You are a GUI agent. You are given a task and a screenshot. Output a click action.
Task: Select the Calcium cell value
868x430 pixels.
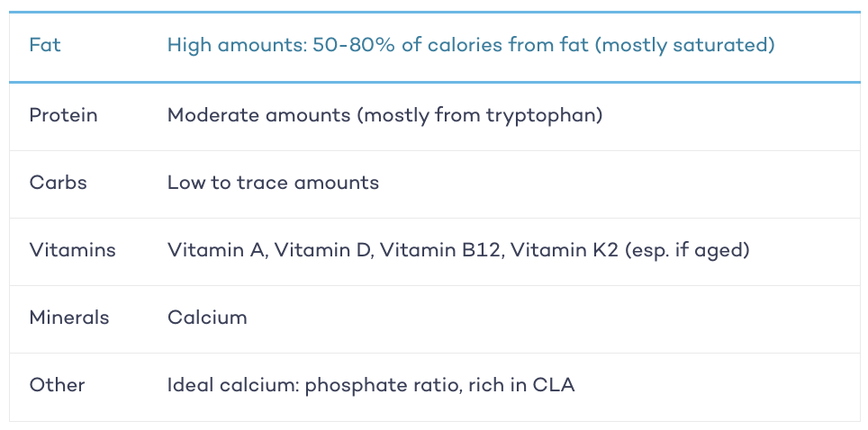pos(207,318)
